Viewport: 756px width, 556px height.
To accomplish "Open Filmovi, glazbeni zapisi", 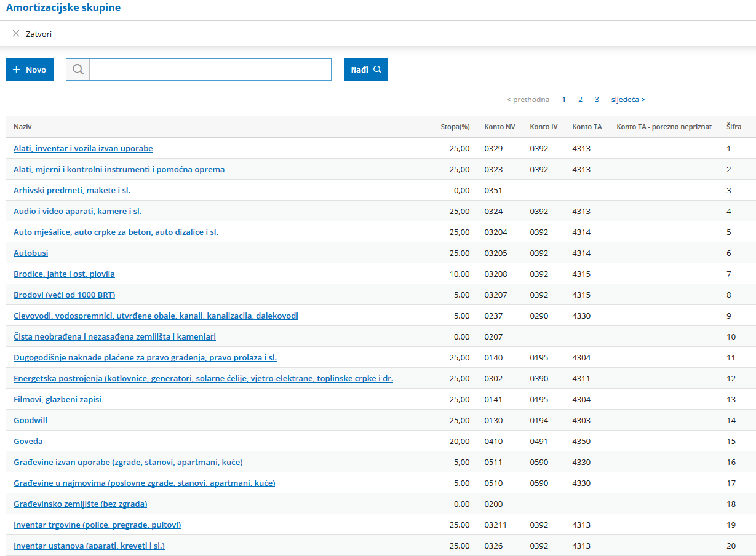I will [x=57, y=399].
